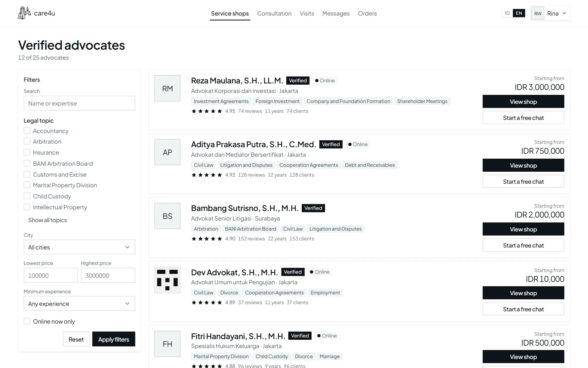This screenshot has height=368, width=588.
Task: Click the Foreign Investment tag on Reza's card
Action: tap(277, 101)
